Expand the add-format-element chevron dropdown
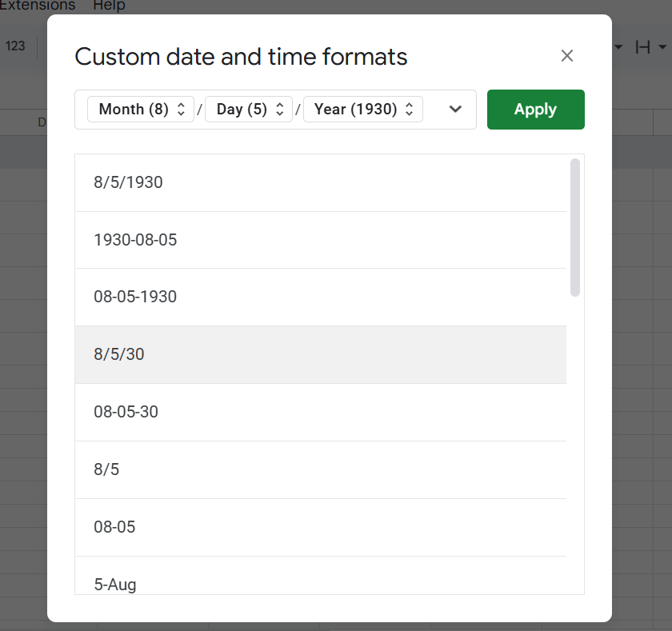672x631 pixels. coord(455,110)
